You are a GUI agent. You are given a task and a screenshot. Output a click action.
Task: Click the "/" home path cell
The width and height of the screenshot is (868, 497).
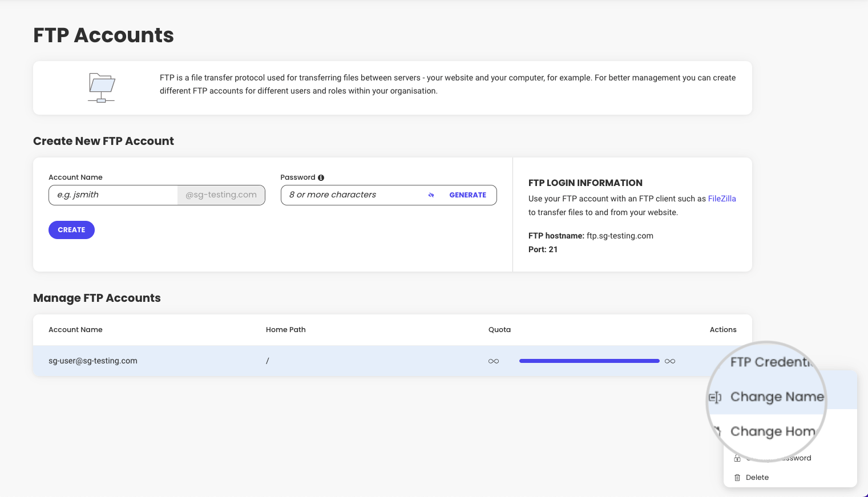pos(267,361)
